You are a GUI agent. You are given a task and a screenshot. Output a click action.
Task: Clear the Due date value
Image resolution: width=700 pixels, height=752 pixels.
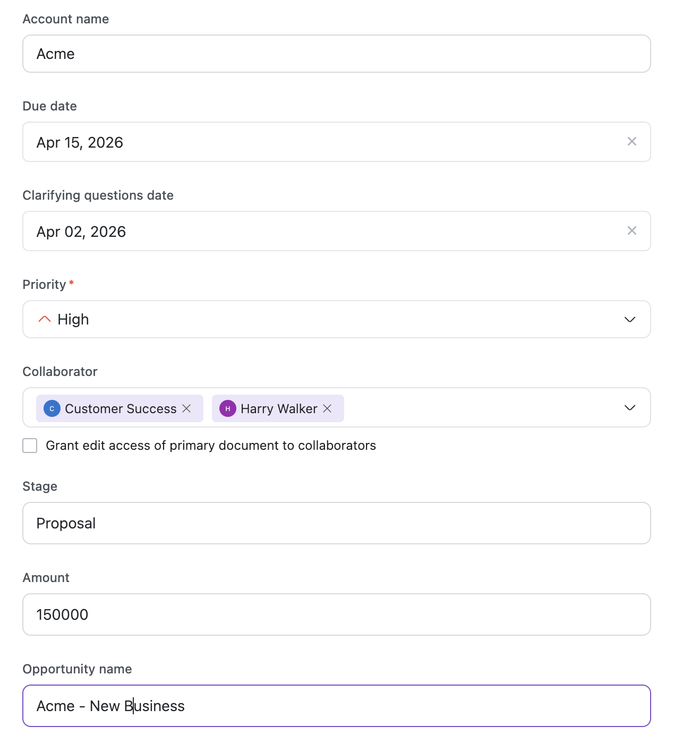click(x=631, y=141)
